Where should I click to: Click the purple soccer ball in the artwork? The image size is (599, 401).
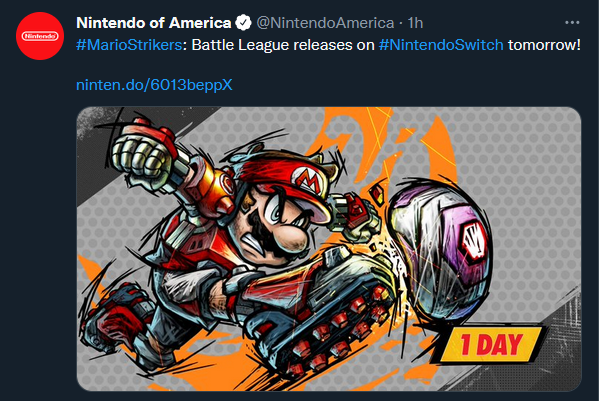click(440, 245)
